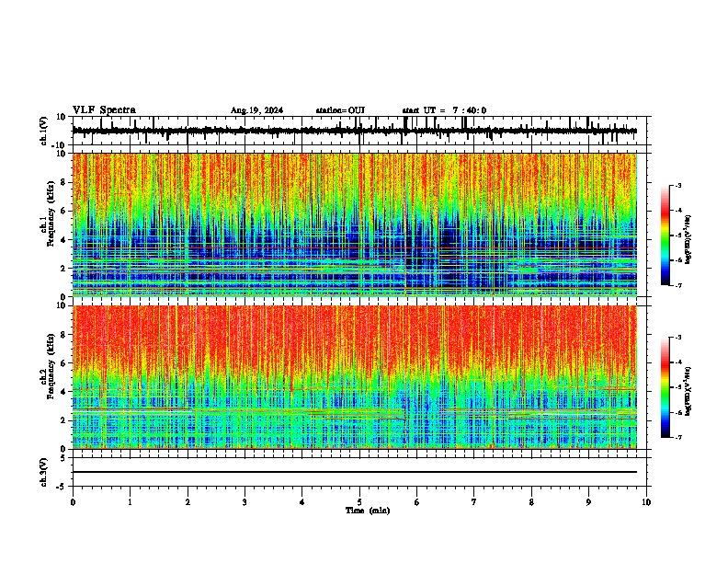Click the 'ch.3(V)' axis label
Viewport: 728px width, 563px height.
point(44,472)
